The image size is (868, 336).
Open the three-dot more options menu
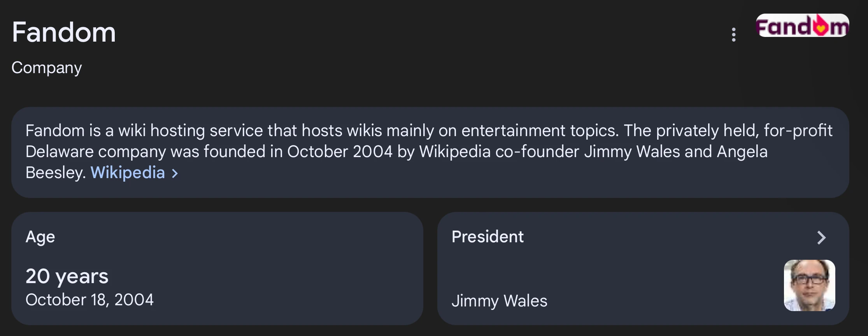[733, 35]
